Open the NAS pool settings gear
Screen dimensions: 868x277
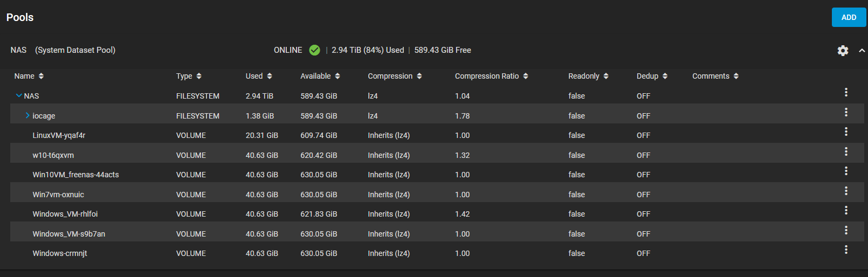coord(843,50)
